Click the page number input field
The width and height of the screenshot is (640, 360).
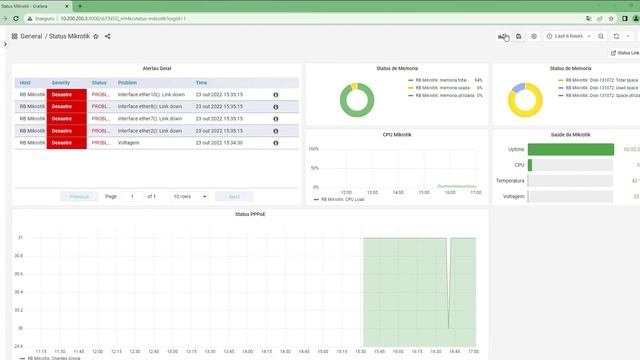pos(132,197)
